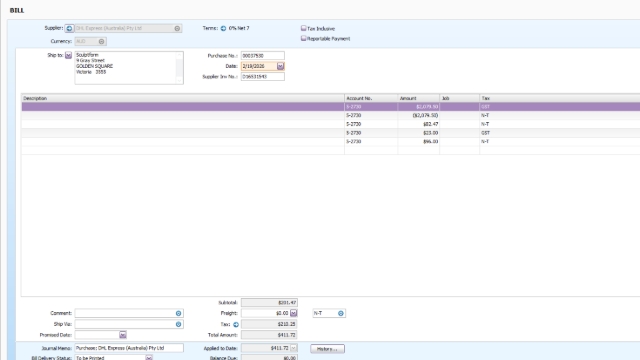The image size is (640, 360).
Task: Open the Ship Via lookup icon
Action: (178, 324)
